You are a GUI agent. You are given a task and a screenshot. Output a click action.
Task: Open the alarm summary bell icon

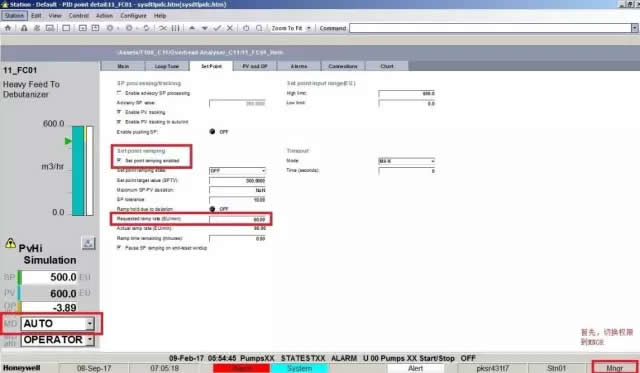click(24, 28)
